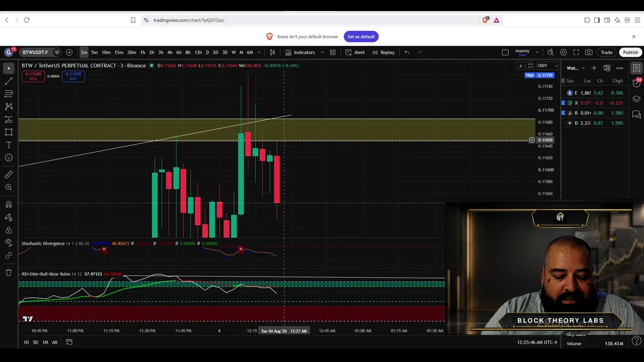Toggle stay in drawing mode
This screenshot has height=362, width=644.
(9, 217)
